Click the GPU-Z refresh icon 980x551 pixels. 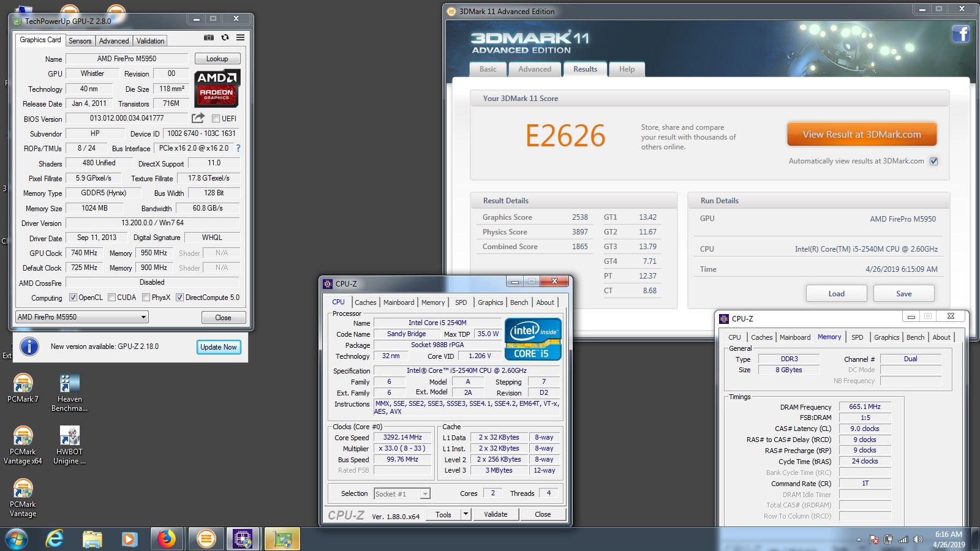(x=225, y=37)
